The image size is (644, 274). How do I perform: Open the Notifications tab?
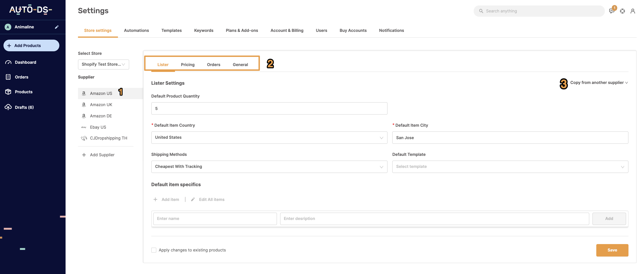tap(391, 30)
